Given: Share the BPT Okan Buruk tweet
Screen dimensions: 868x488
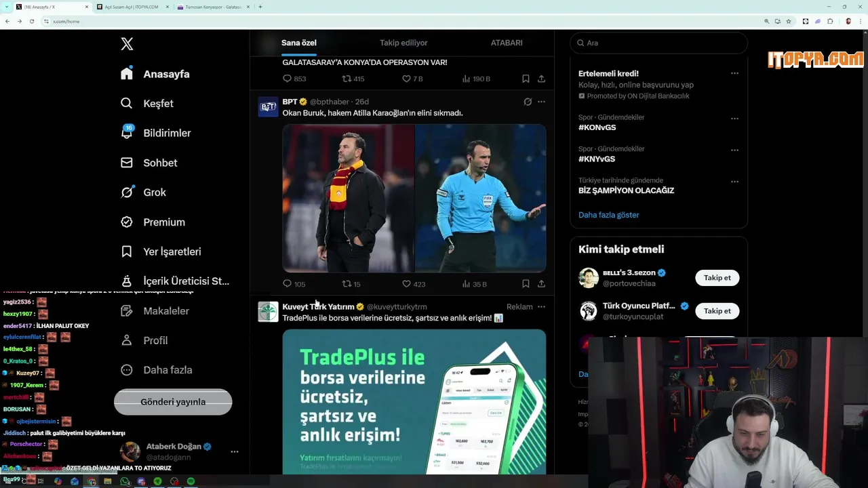Looking at the screenshot, I should coord(541,284).
